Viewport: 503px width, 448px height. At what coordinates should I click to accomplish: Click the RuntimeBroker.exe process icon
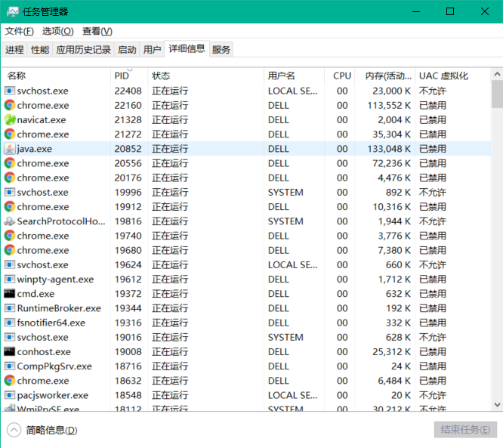click(x=10, y=308)
